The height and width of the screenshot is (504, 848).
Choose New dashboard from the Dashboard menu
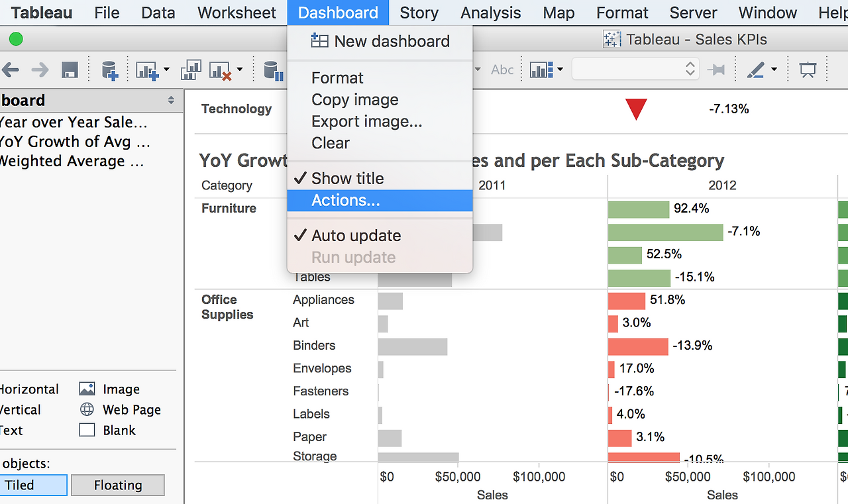[x=380, y=41]
